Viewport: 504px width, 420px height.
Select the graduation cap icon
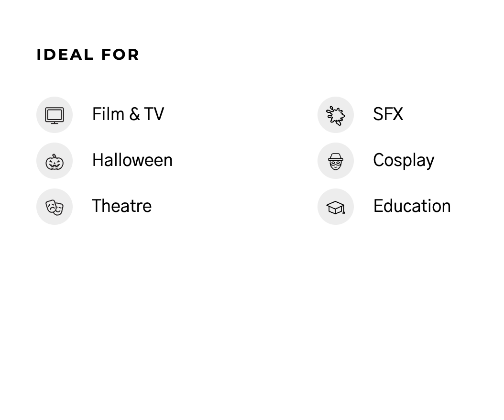336,207
